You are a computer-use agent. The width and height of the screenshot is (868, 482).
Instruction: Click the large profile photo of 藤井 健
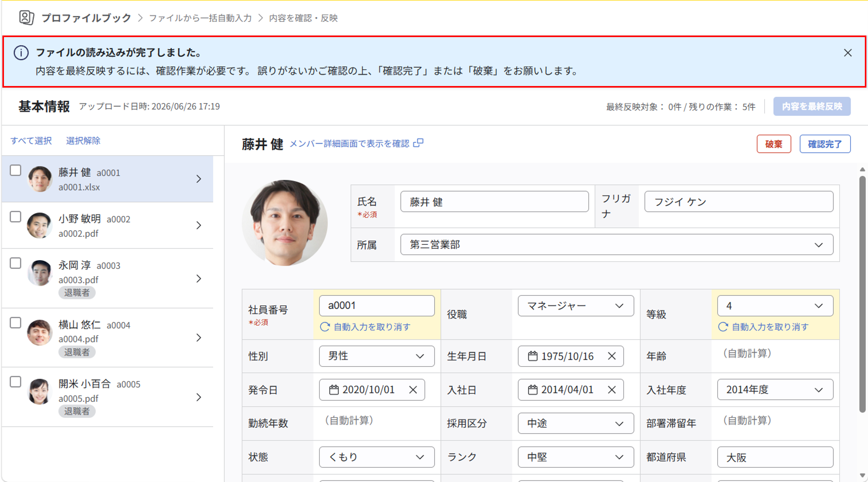285,223
